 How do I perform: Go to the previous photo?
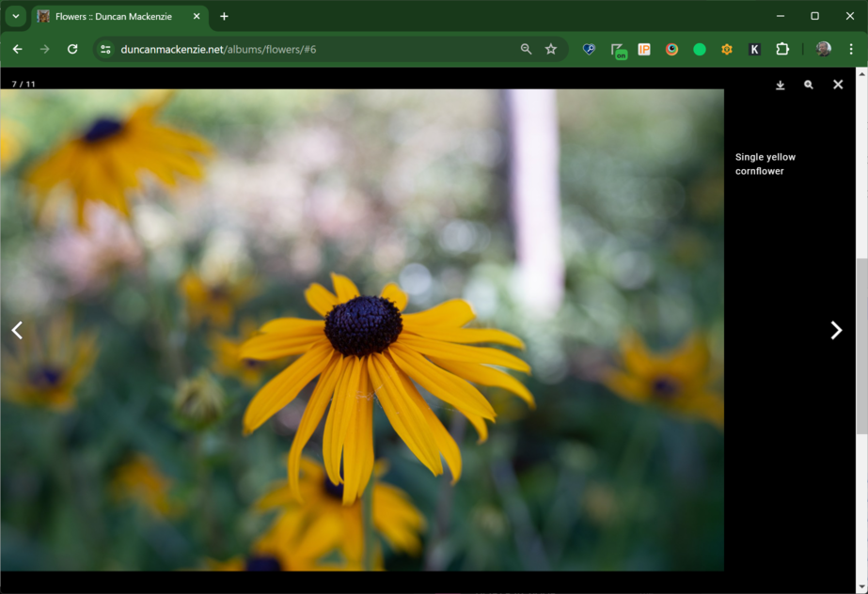click(17, 331)
